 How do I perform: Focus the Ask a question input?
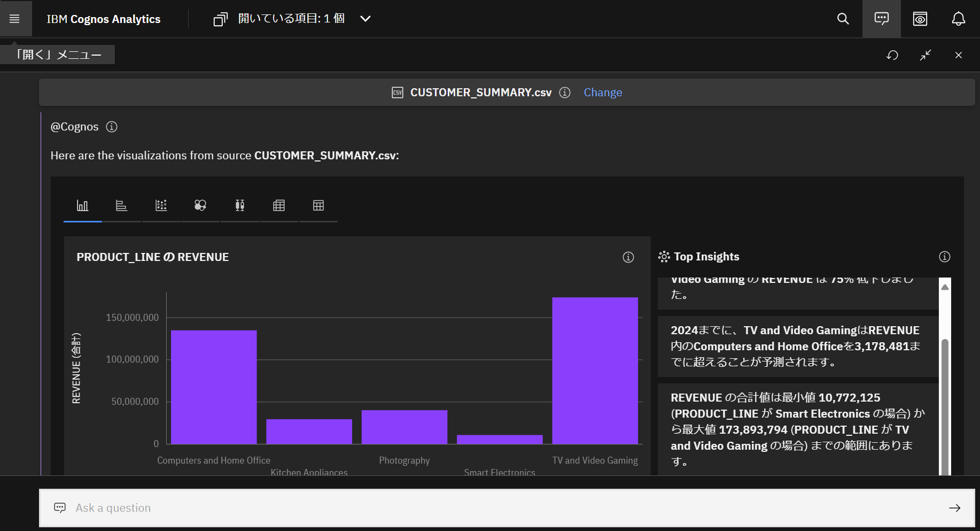click(x=507, y=508)
